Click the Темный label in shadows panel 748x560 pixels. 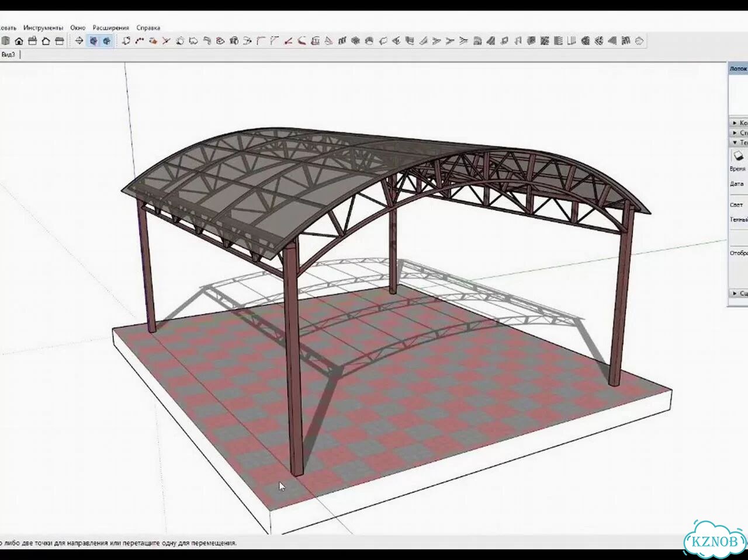(x=739, y=220)
